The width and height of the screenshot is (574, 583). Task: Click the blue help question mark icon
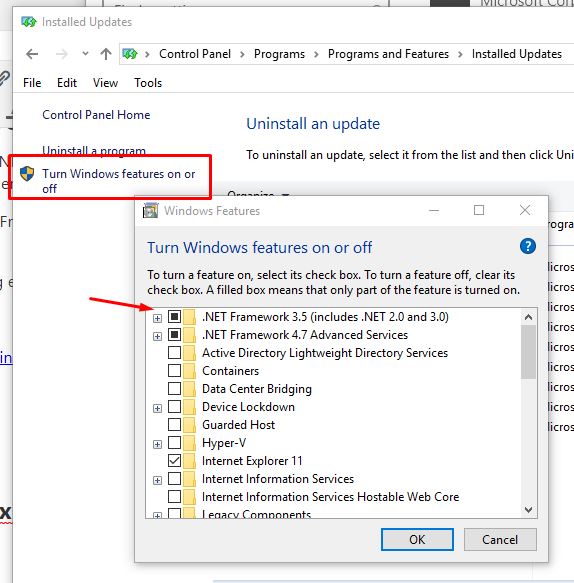(x=528, y=246)
